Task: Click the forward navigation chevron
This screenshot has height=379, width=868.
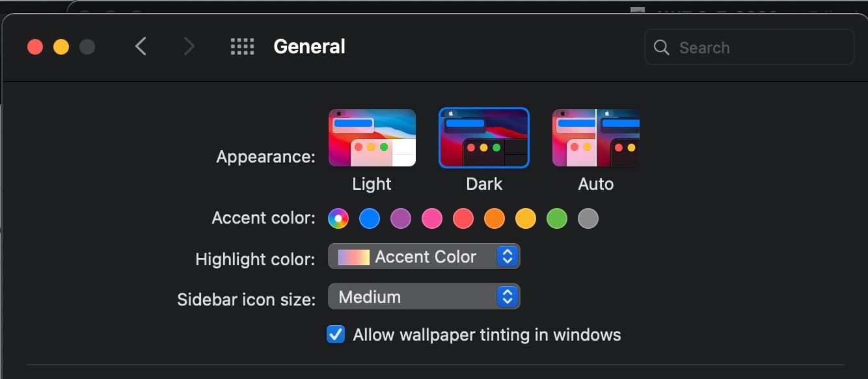Action: pos(189,47)
